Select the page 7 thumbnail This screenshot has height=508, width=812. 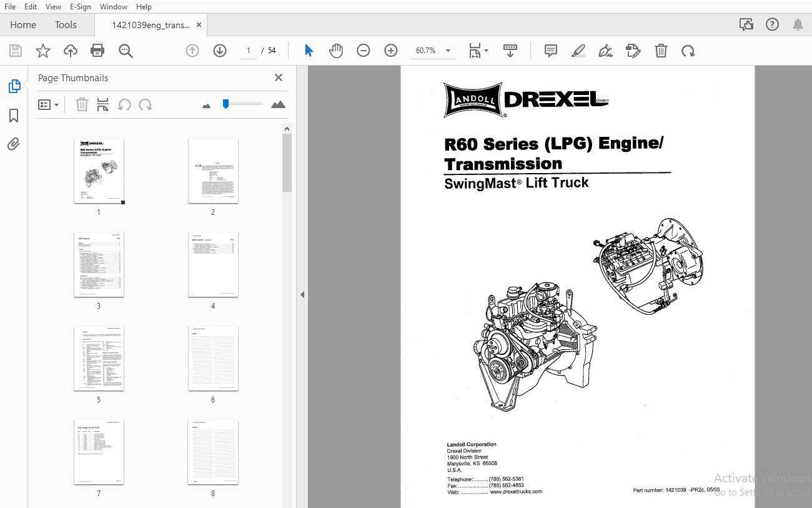99,452
